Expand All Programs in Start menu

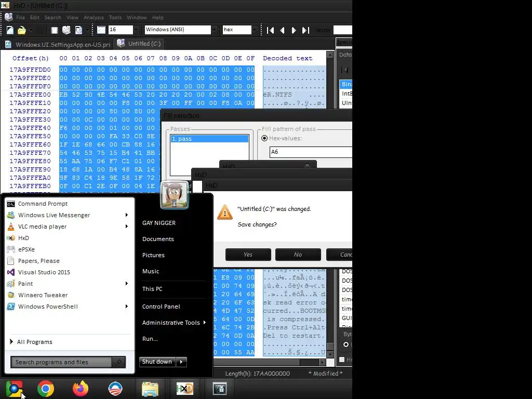click(x=31, y=342)
